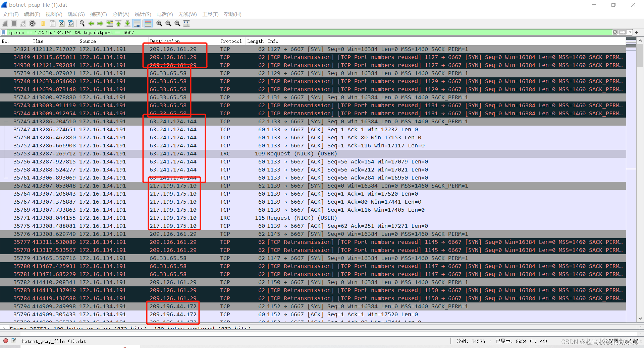Open 统计(S) menu
This screenshot has width=644, height=348.
coord(143,14)
